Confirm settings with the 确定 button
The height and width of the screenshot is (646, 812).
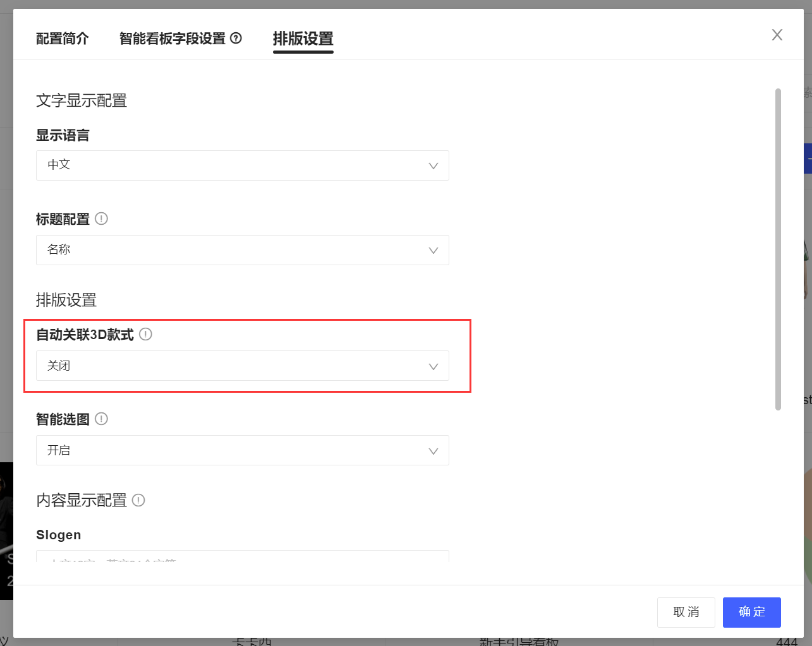[751, 612]
